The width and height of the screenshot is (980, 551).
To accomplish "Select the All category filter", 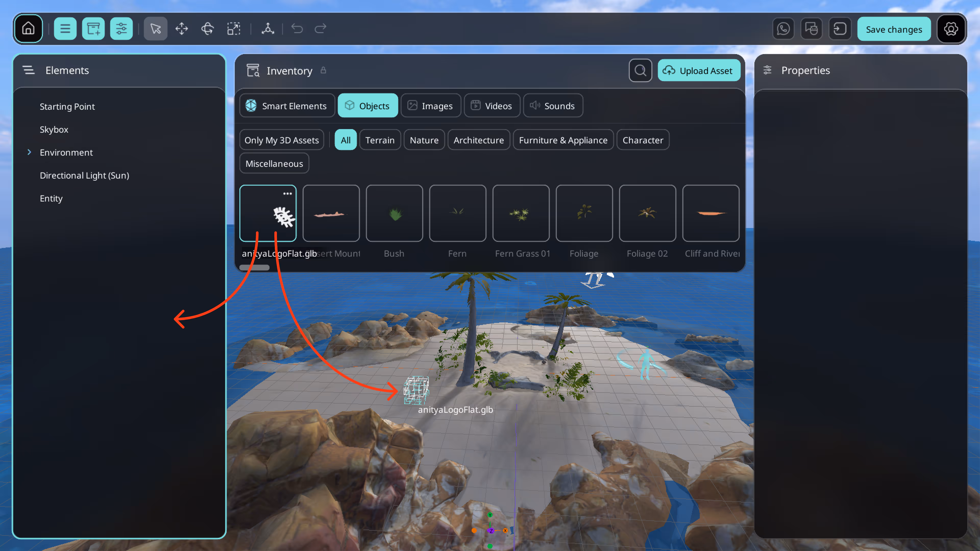I will (x=346, y=140).
